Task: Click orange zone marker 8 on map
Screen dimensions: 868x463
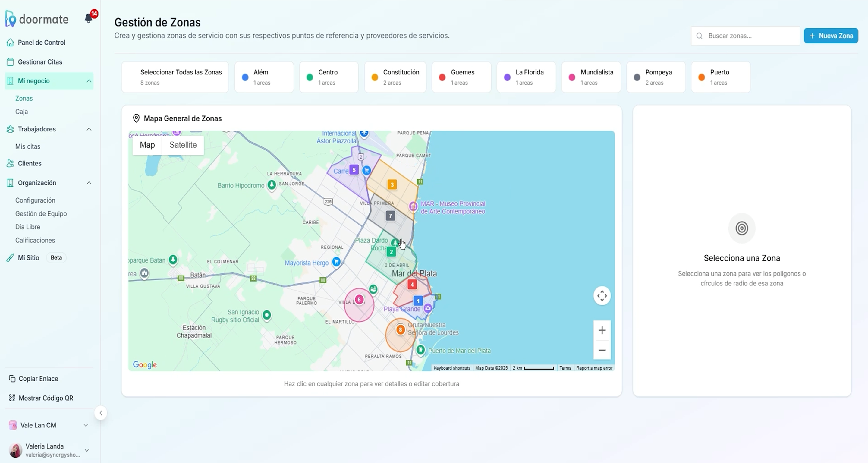Action: pos(400,329)
